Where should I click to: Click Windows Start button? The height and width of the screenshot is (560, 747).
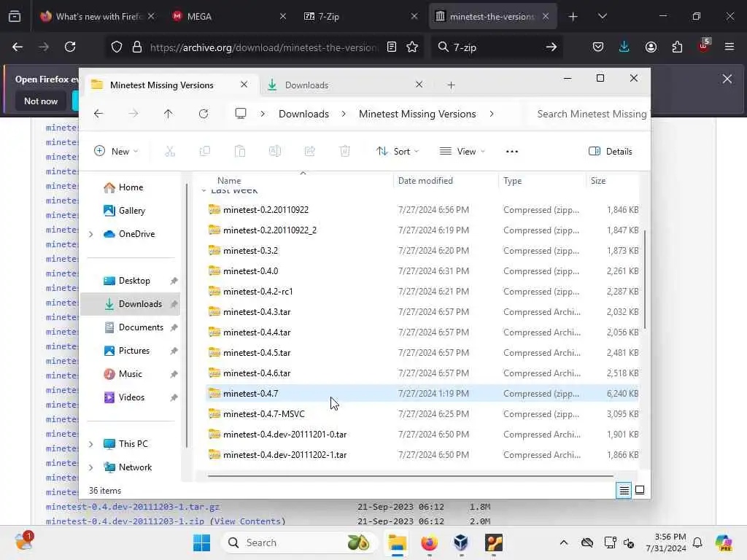(x=201, y=542)
